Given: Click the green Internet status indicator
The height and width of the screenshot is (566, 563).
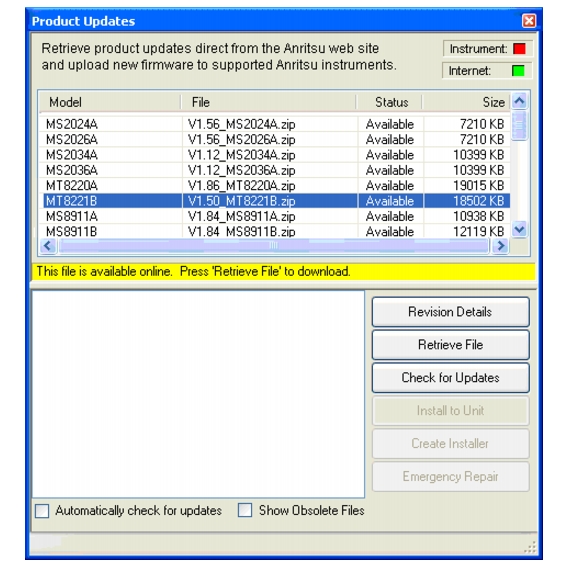Looking at the screenshot, I should [518, 71].
